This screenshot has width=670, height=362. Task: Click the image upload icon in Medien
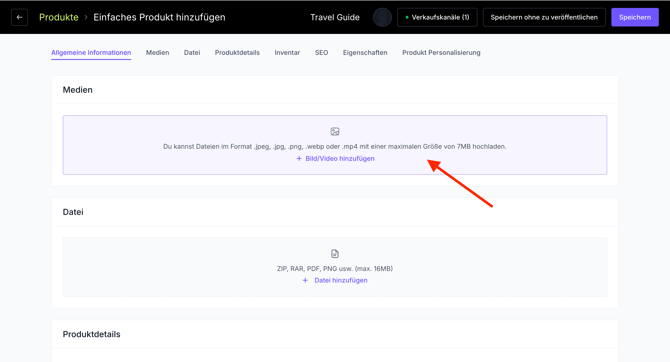[x=335, y=132]
